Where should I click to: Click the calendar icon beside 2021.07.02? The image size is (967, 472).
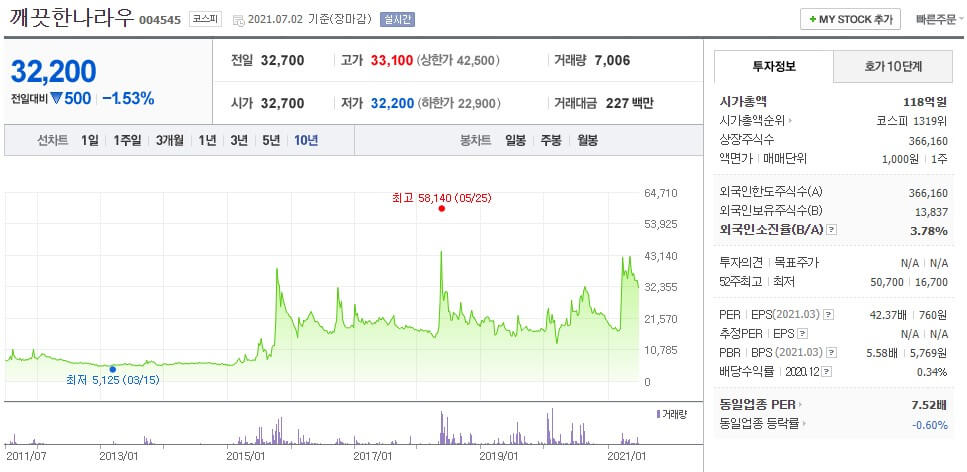click(x=239, y=20)
